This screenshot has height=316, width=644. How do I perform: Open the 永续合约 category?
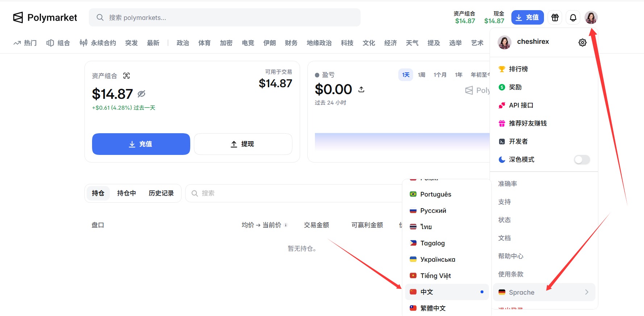98,43
